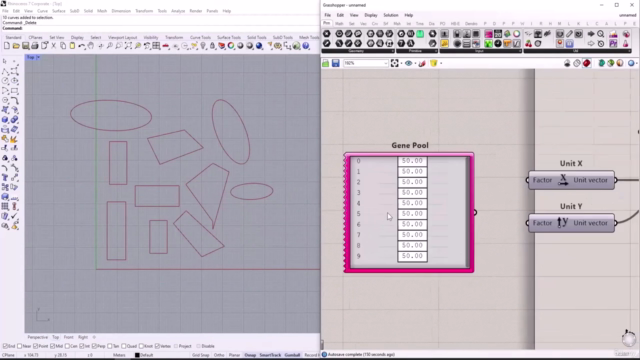
Task: Toggle the End osnap checkbox
Action: 5,346
